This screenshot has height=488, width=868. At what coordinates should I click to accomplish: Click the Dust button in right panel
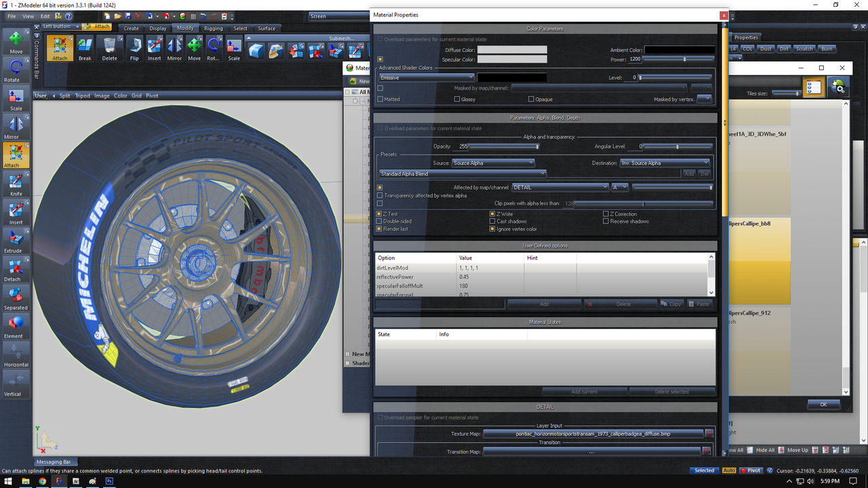[x=766, y=49]
